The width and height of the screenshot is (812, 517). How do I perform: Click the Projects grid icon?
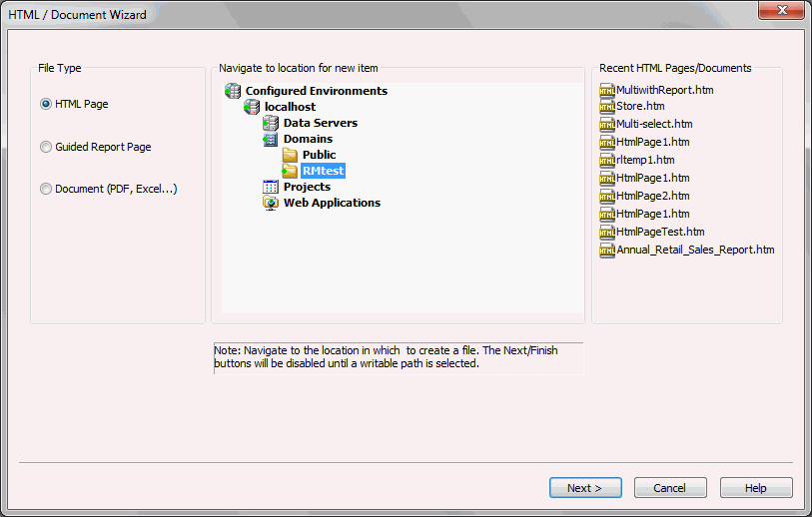coord(271,187)
